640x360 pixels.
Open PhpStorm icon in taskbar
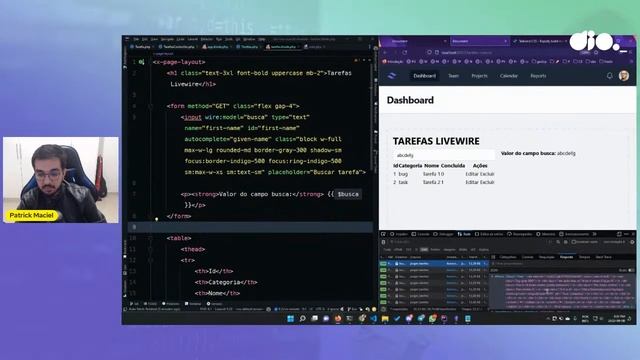(x=444, y=319)
